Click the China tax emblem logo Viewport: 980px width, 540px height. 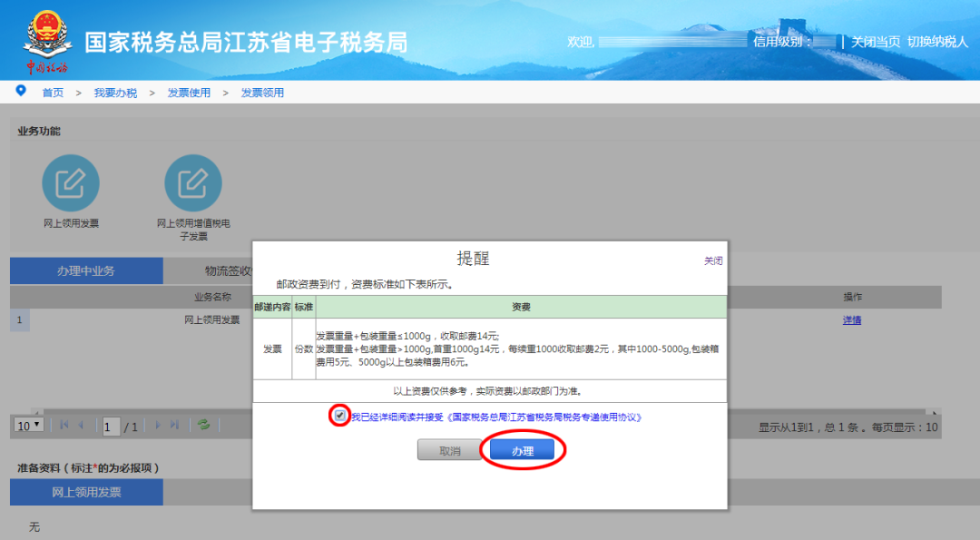[47, 41]
